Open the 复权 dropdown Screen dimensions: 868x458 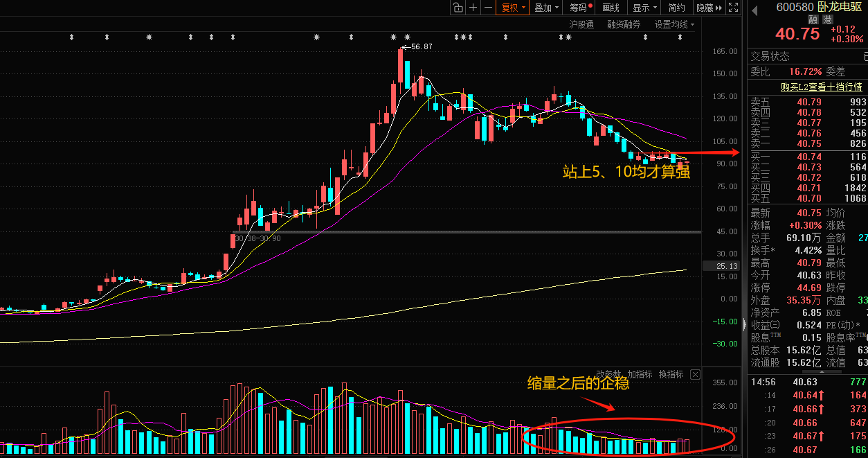513,8
